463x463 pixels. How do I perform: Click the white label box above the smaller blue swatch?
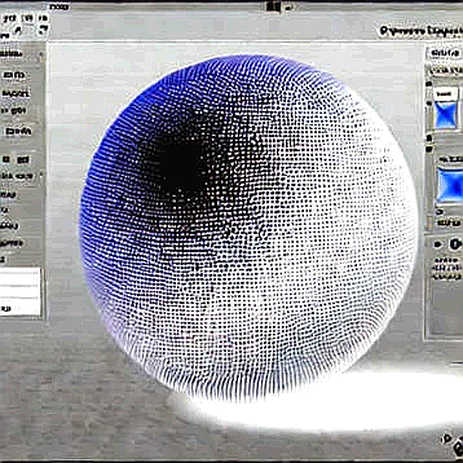[x=446, y=94]
